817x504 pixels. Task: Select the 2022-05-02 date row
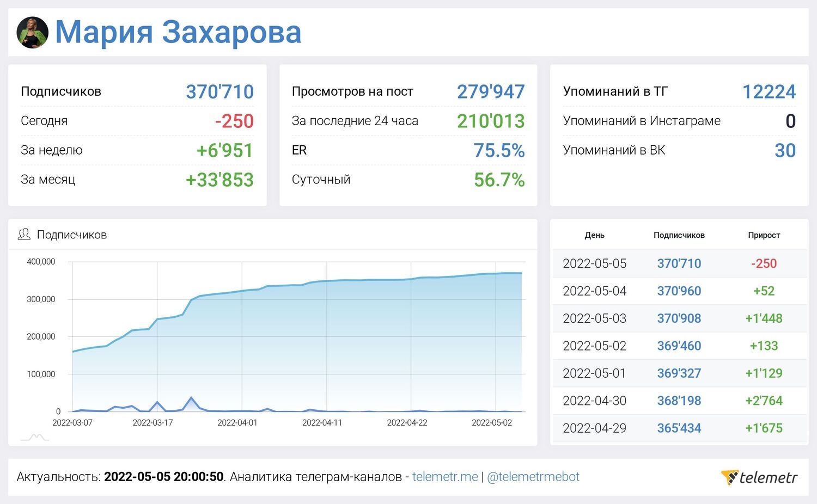point(680,346)
